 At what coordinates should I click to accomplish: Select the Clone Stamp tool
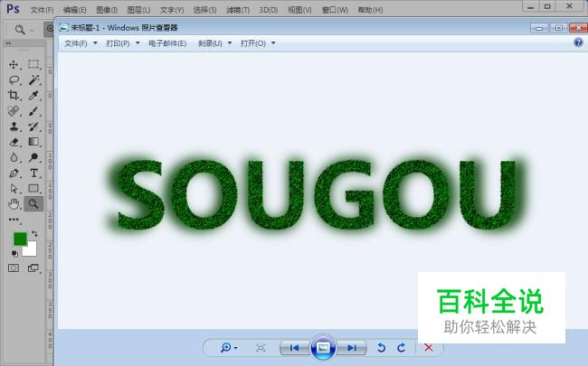coord(14,127)
